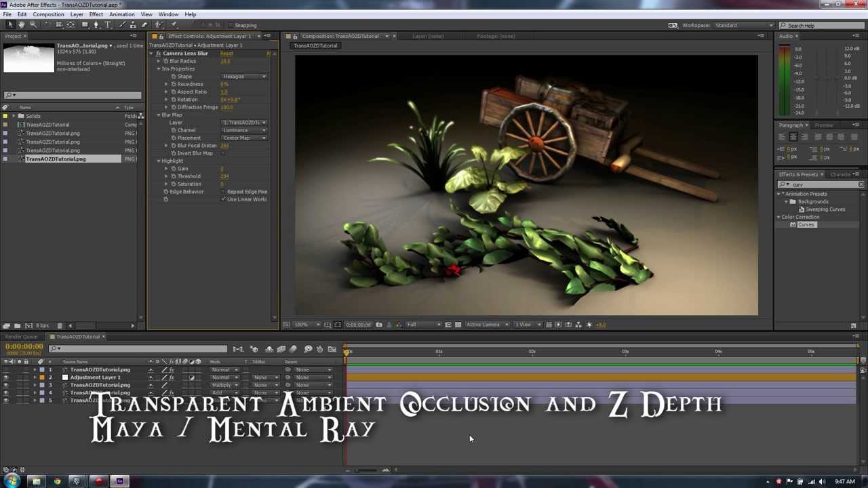
Task: Open the Placement Center Map dropdown
Action: pos(244,138)
